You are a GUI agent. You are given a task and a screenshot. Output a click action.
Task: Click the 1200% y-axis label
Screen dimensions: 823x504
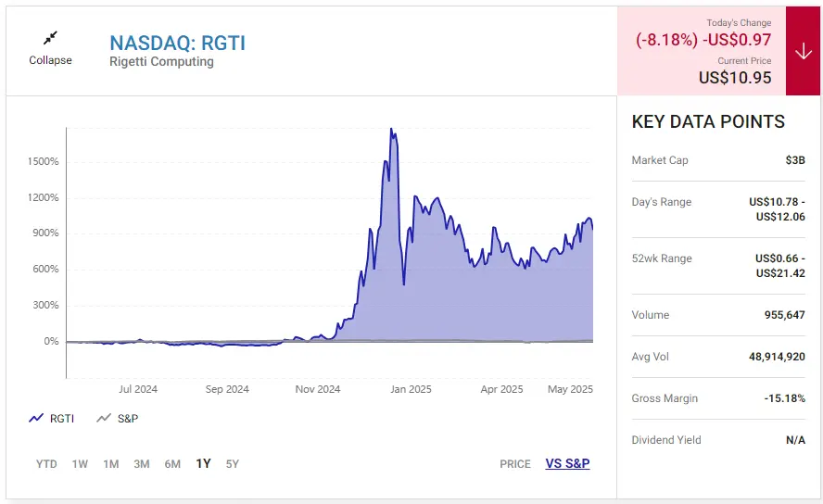[x=43, y=197]
